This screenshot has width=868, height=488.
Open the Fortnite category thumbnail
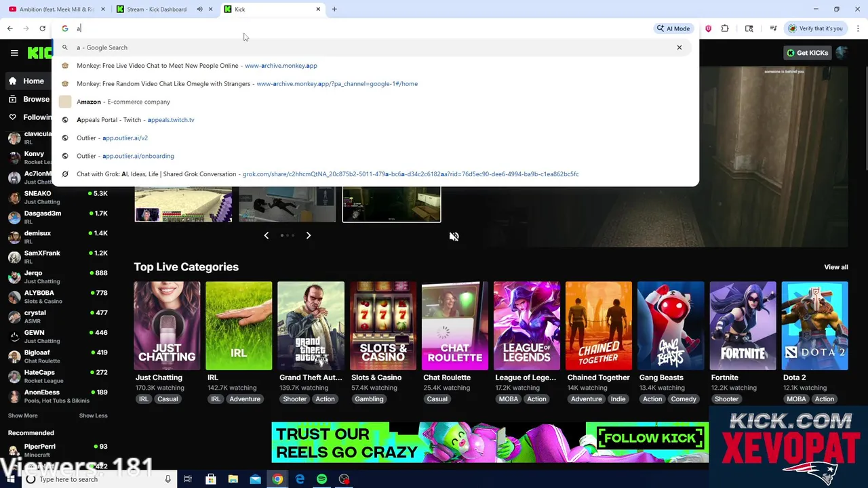pyautogui.click(x=743, y=326)
